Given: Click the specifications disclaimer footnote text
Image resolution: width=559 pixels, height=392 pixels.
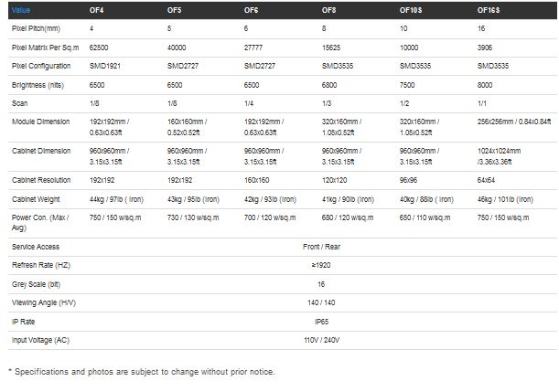Looking at the screenshot, I should click(141, 372).
